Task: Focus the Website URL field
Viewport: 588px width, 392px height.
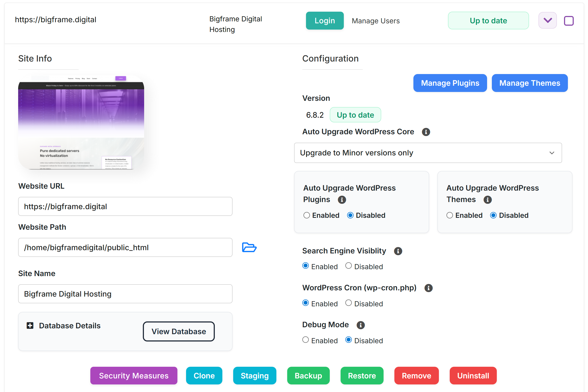Action: point(125,206)
